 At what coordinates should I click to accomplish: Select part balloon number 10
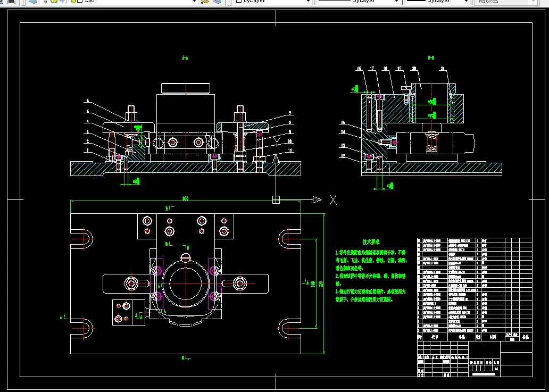click(x=290, y=141)
